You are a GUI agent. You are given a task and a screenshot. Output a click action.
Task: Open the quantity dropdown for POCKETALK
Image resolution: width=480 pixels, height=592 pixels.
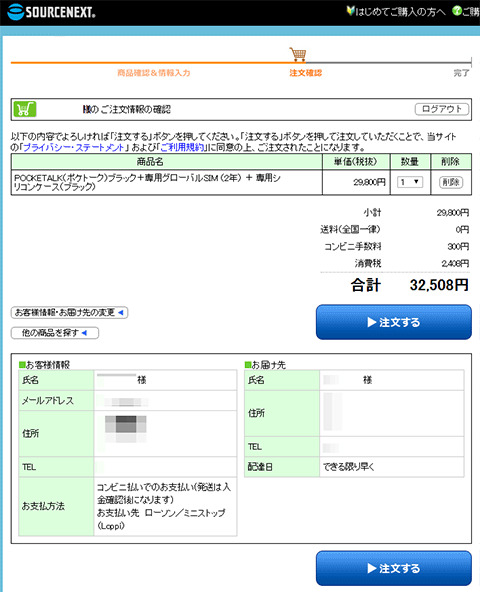pyautogui.click(x=410, y=182)
